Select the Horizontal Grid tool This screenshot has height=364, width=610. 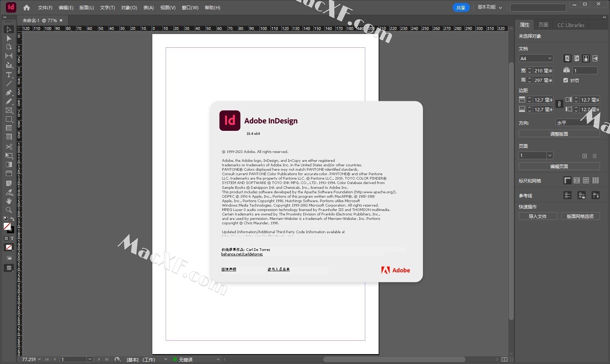click(9, 128)
